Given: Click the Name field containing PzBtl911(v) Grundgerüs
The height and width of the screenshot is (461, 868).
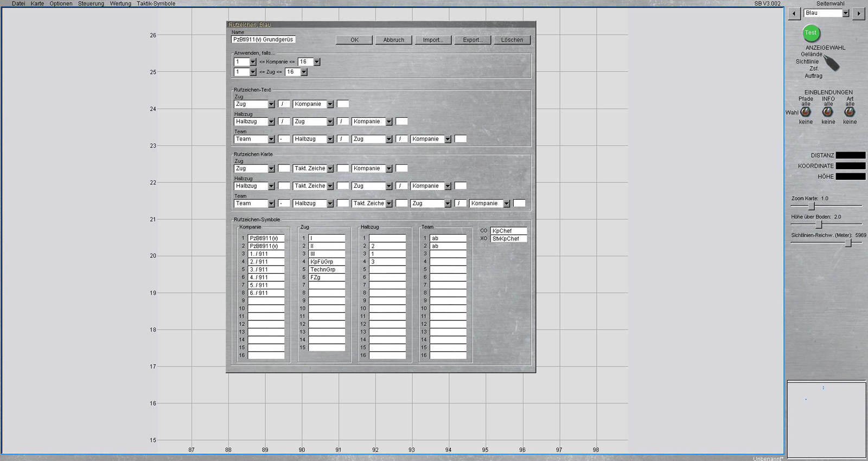Looking at the screenshot, I should (263, 40).
